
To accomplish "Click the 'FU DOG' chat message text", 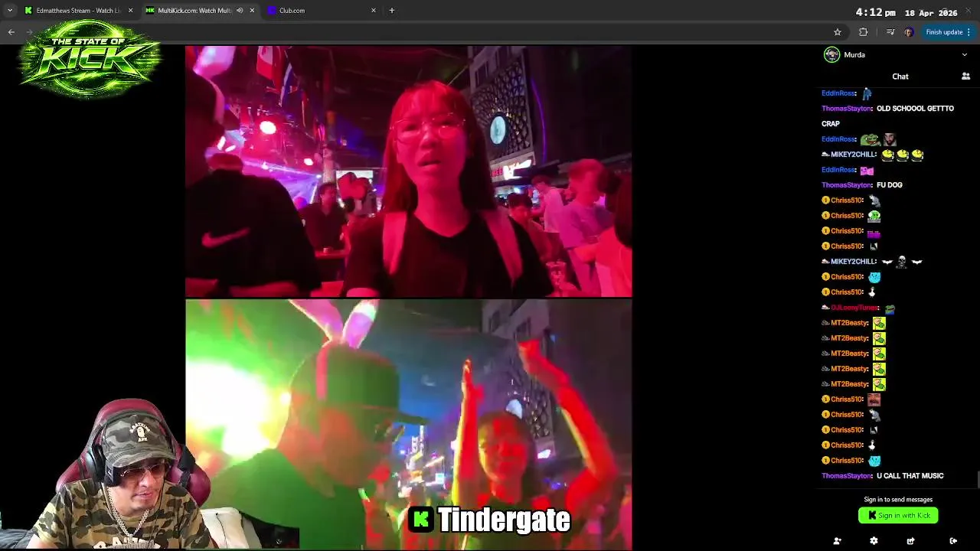I will 890,185.
